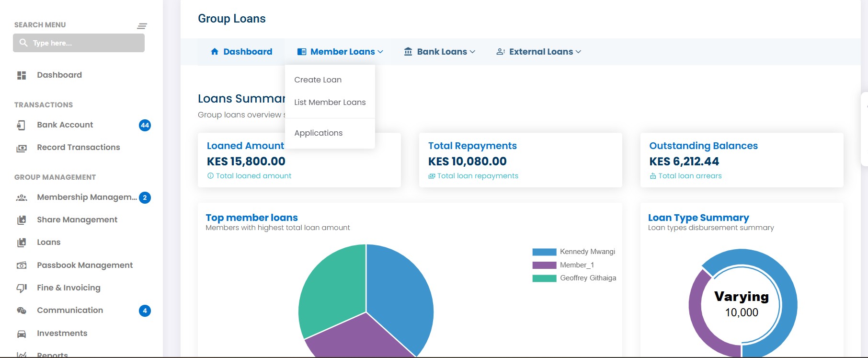Click the Outstanding Balances card title
The width and height of the screenshot is (868, 358).
703,146
